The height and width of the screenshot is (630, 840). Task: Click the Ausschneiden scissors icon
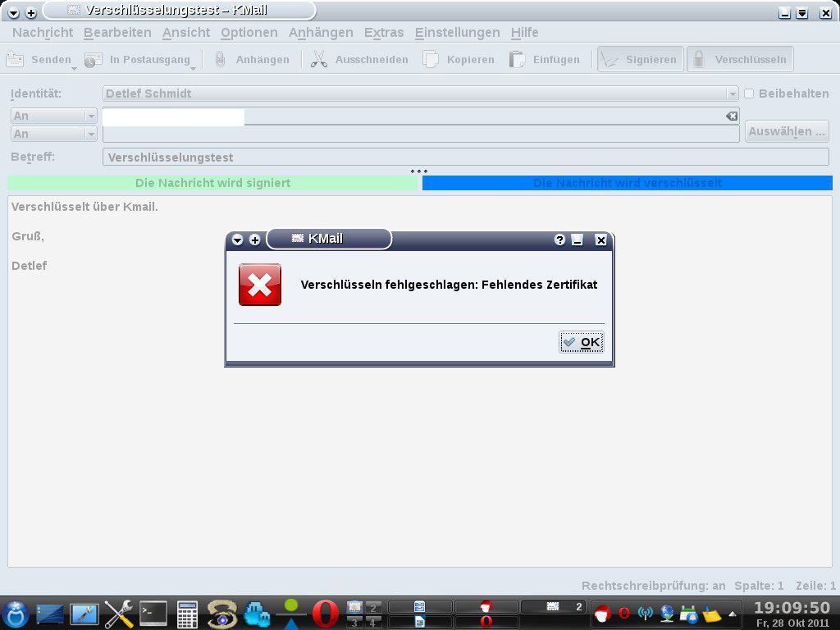(x=319, y=59)
